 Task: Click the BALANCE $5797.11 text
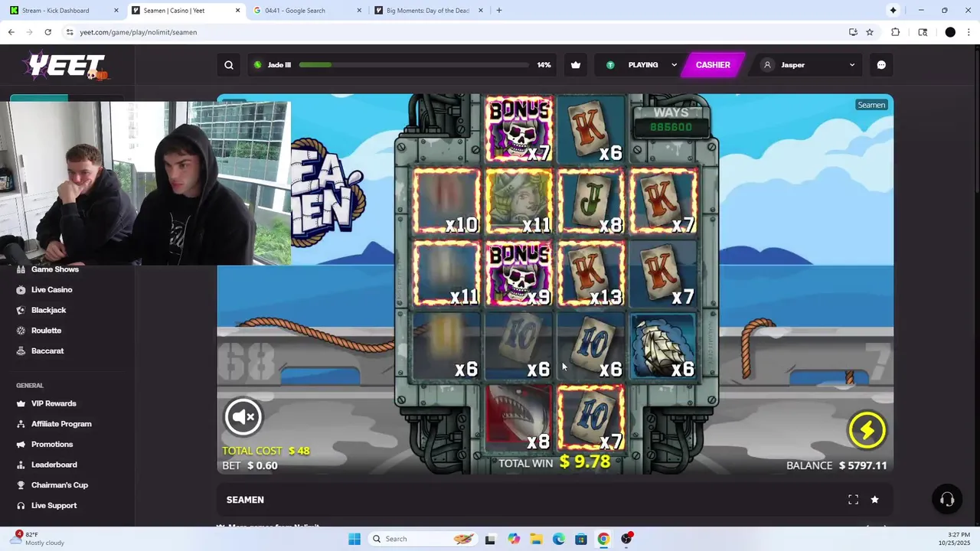pos(836,465)
